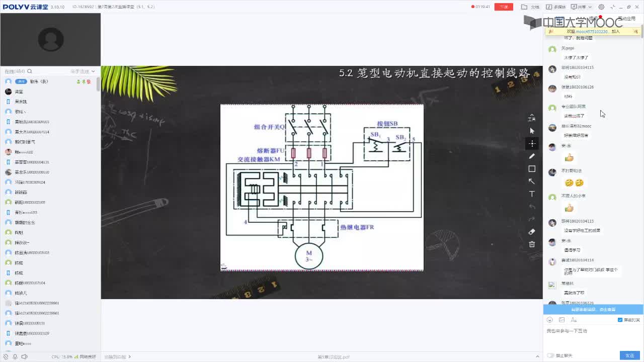Viewport: 644px width, 362px height.
Task: Switch to the 互动应用 tab
Action: click(x=626, y=19)
